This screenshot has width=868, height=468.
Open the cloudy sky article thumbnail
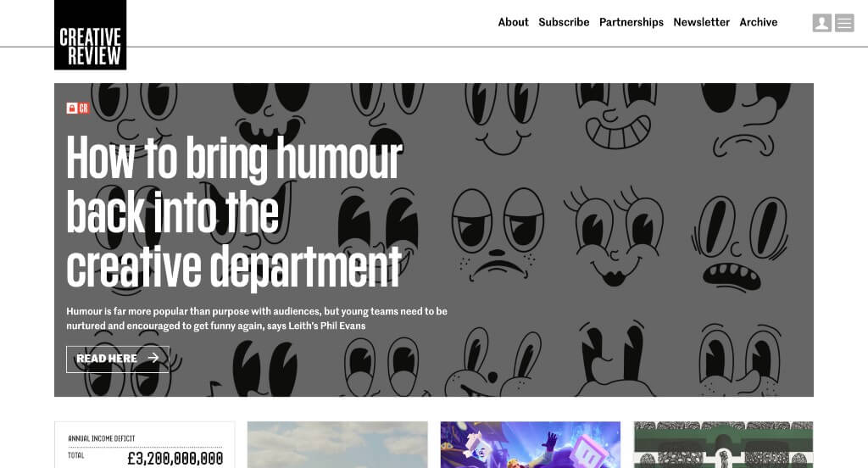tap(337, 445)
